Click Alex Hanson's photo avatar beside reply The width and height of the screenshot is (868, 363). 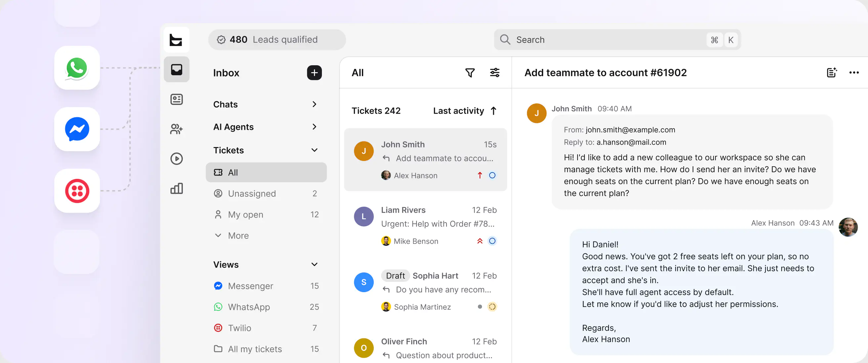(848, 227)
